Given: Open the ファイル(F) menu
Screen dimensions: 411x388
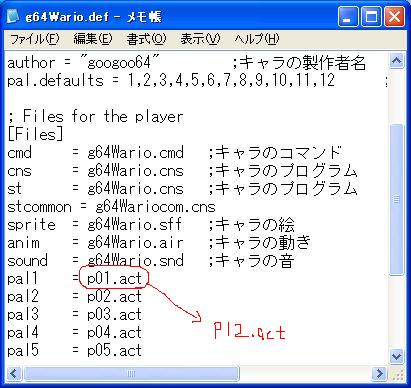Looking at the screenshot, I should tap(35, 39).
